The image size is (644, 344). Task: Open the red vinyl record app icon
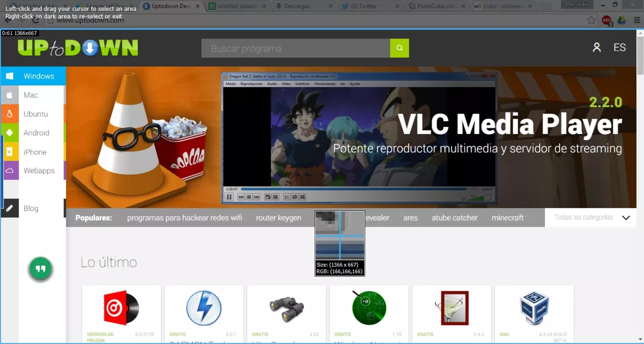(121, 307)
